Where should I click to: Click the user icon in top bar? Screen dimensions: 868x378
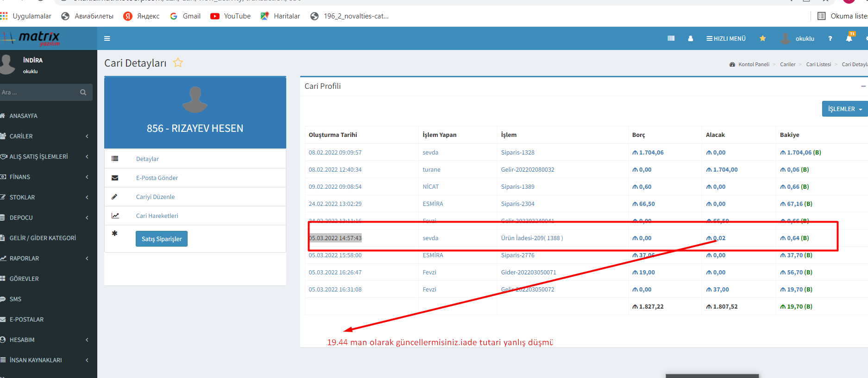[x=691, y=38]
